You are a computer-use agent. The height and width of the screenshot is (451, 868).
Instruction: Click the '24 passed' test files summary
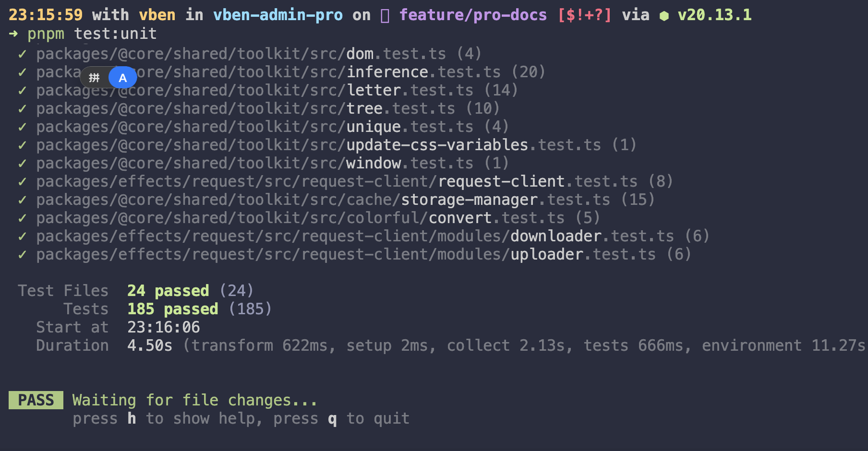click(168, 291)
